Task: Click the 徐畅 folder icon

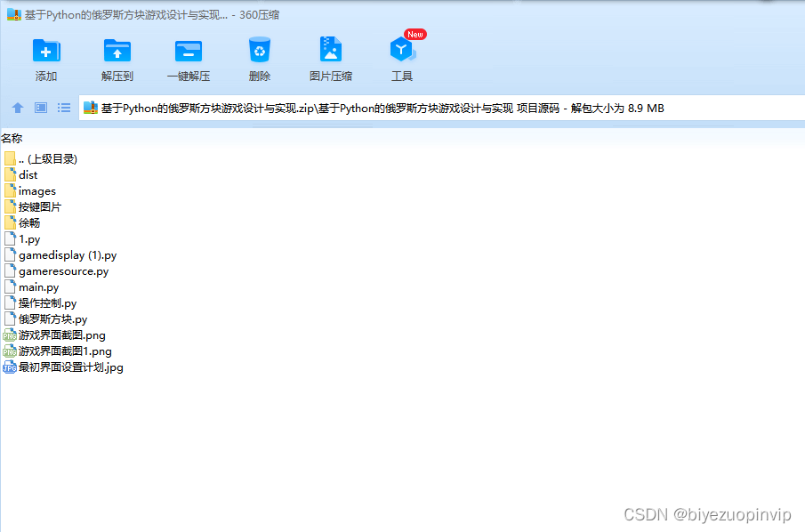Action: coord(10,223)
